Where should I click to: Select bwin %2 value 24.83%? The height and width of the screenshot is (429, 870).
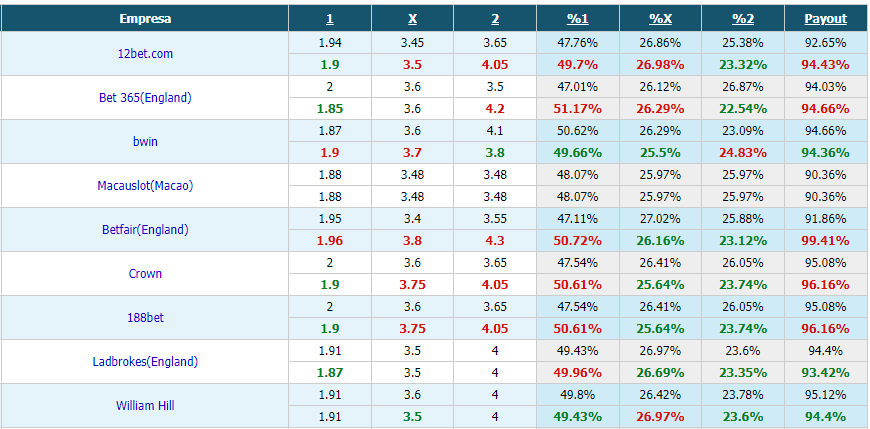pos(742,153)
